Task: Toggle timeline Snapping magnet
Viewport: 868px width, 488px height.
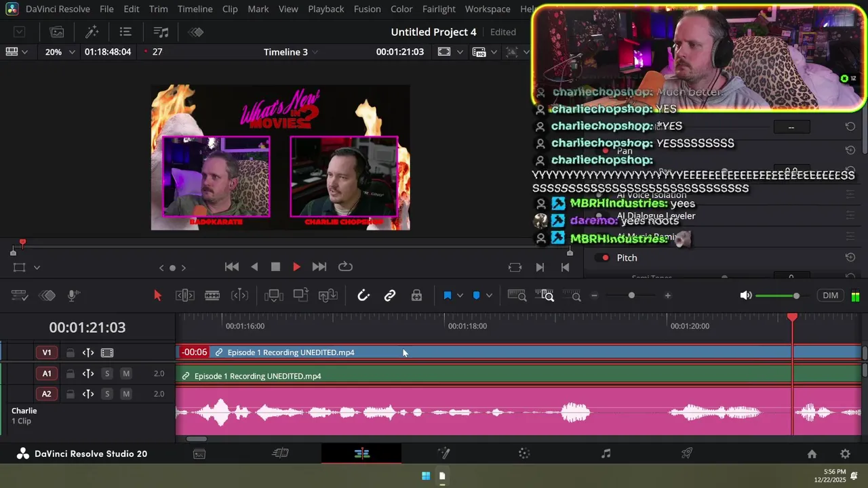Action: pyautogui.click(x=363, y=296)
